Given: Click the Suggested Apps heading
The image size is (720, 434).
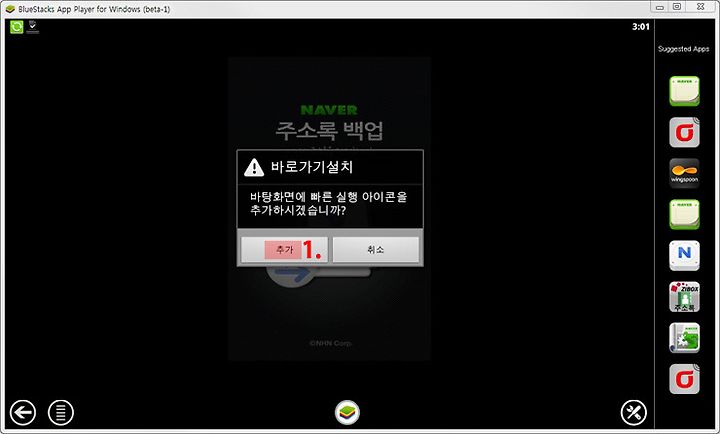Looking at the screenshot, I should tap(683, 49).
